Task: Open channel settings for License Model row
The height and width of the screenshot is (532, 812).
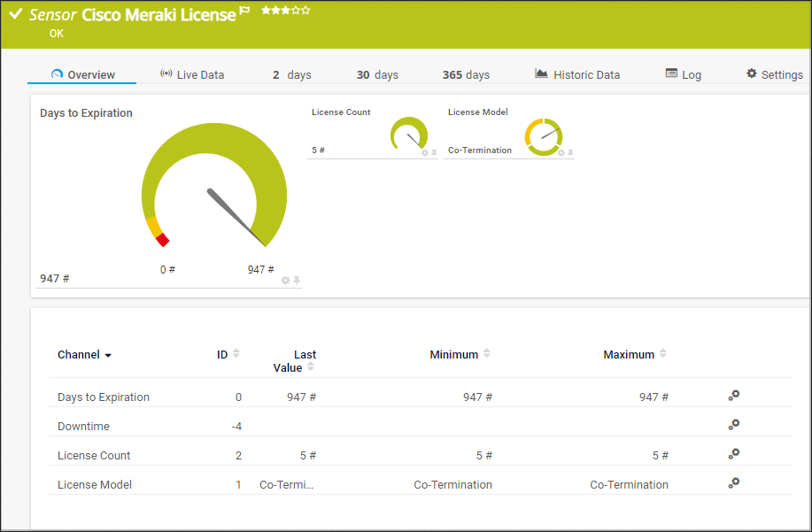Action: [733, 482]
